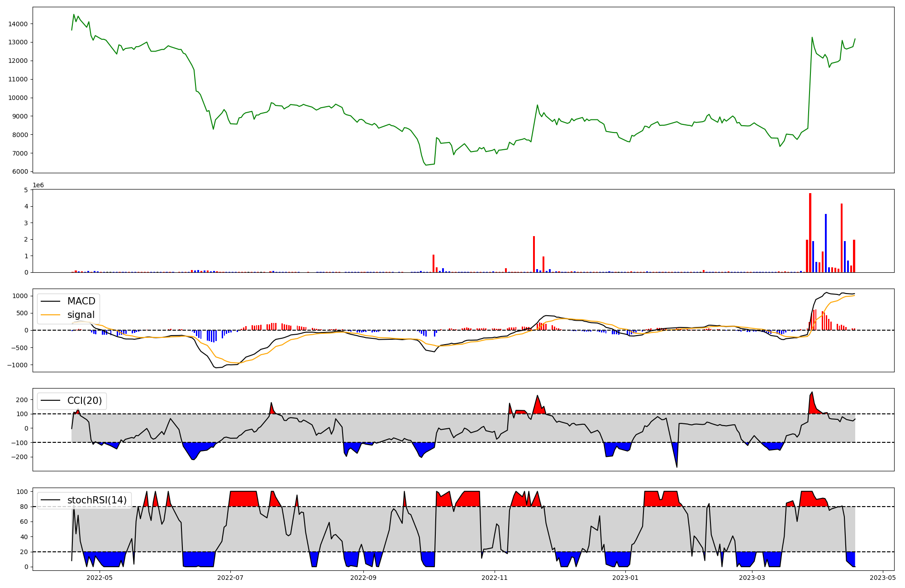The image size is (905, 588).
Task: Click the black MACD legend line sample
Action: pyautogui.click(x=51, y=301)
